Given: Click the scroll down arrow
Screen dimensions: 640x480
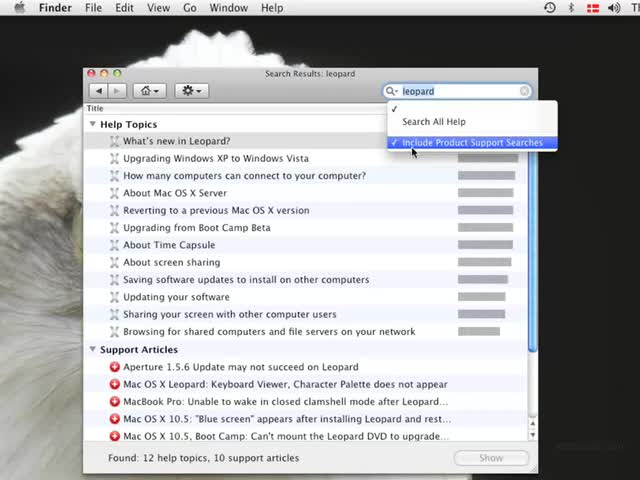Looking at the screenshot, I should point(532,435).
